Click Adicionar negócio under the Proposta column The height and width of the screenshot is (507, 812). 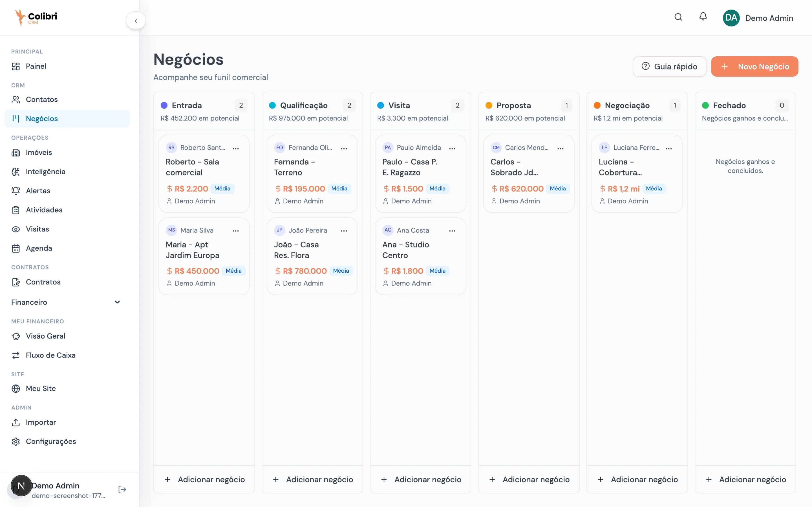(x=529, y=479)
